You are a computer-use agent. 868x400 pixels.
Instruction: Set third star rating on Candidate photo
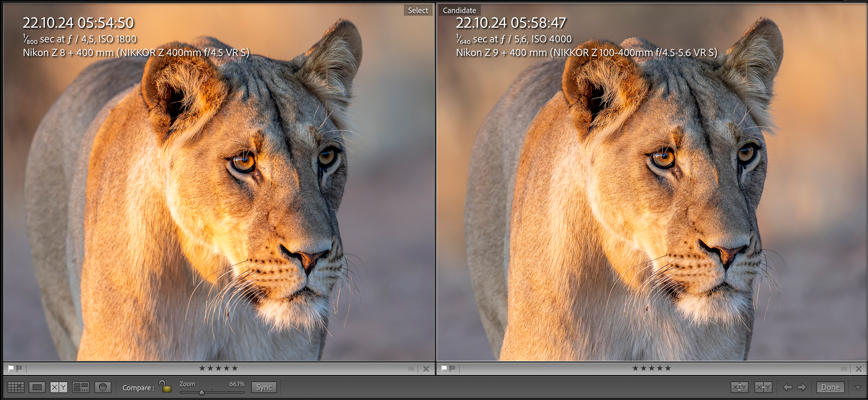(x=652, y=368)
